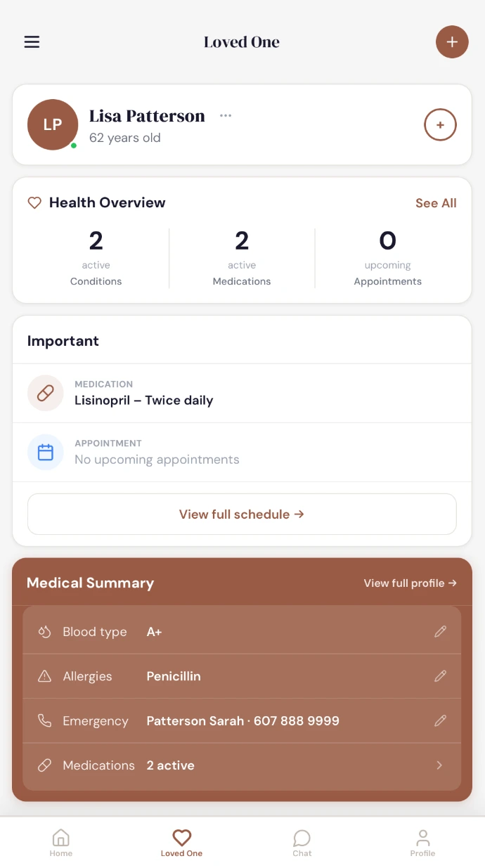Edit the Blood type entry
This screenshot has width=485, height=868.
pos(440,632)
